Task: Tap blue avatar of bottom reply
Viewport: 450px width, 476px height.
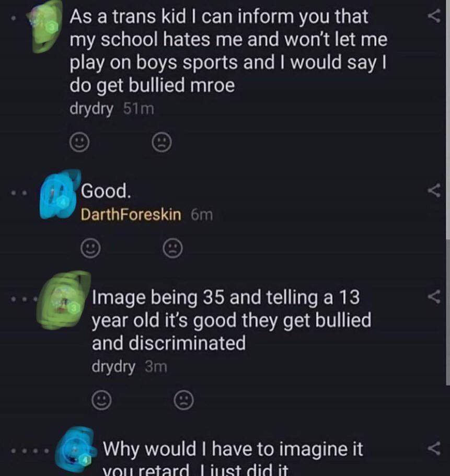Action: [76, 449]
